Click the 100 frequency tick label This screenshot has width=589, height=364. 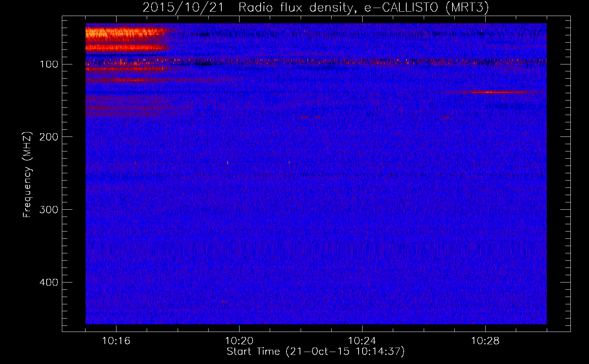(x=49, y=64)
